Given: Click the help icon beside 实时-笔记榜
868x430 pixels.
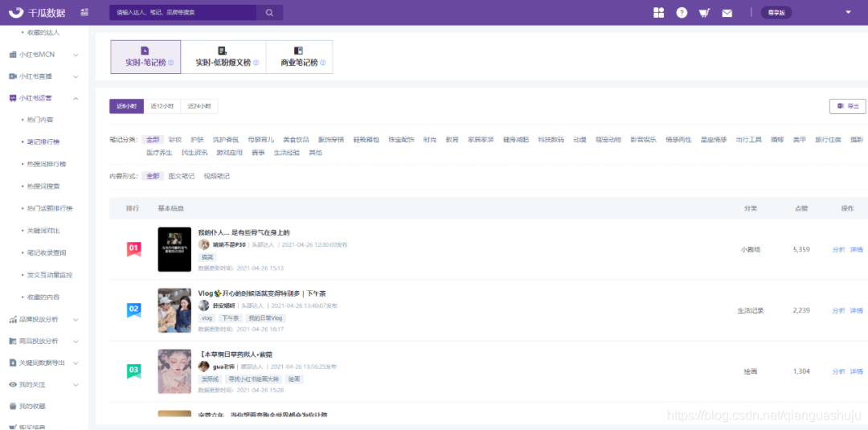Looking at the screenshot, I should pos(170,63).
